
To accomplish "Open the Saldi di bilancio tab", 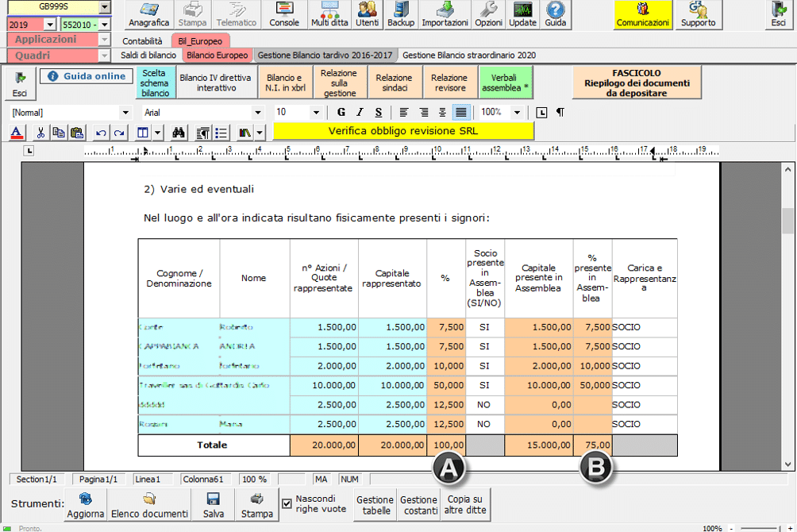I will tap(148, 56).
